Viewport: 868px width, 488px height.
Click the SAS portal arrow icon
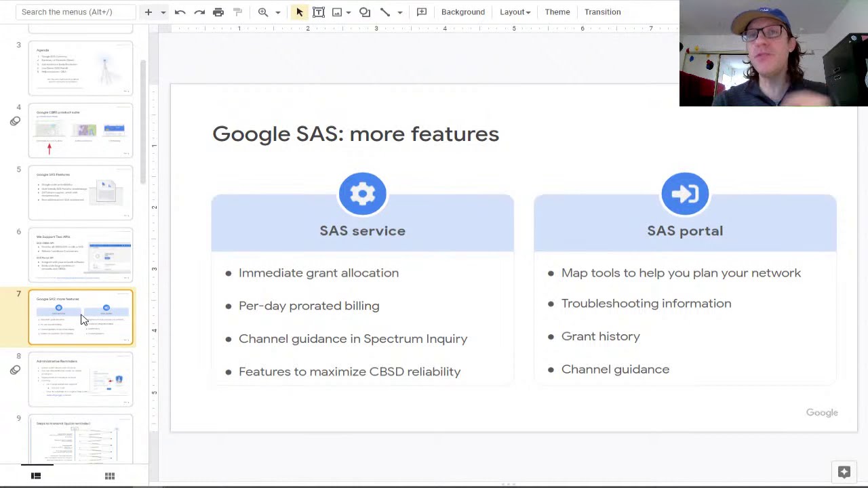[x=685, y=194]
